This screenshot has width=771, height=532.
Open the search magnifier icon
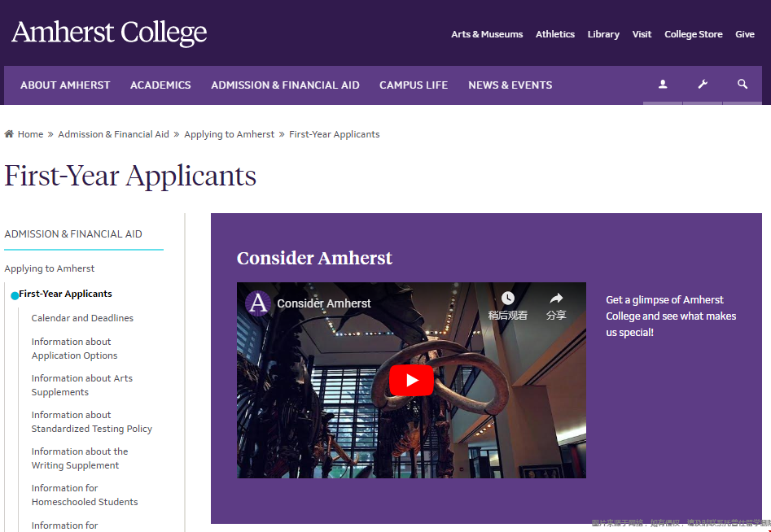[x=743, y=85]
